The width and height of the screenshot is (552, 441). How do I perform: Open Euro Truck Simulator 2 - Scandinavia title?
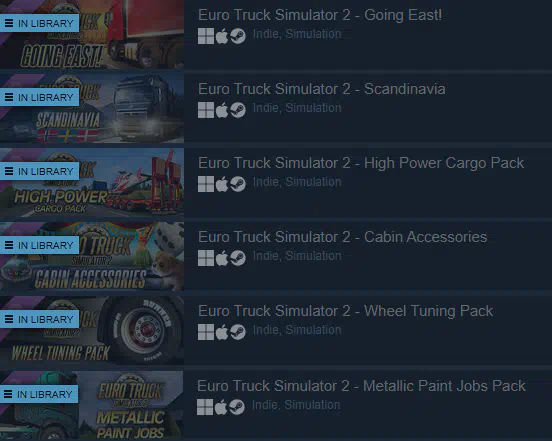(x=322, y=89)
